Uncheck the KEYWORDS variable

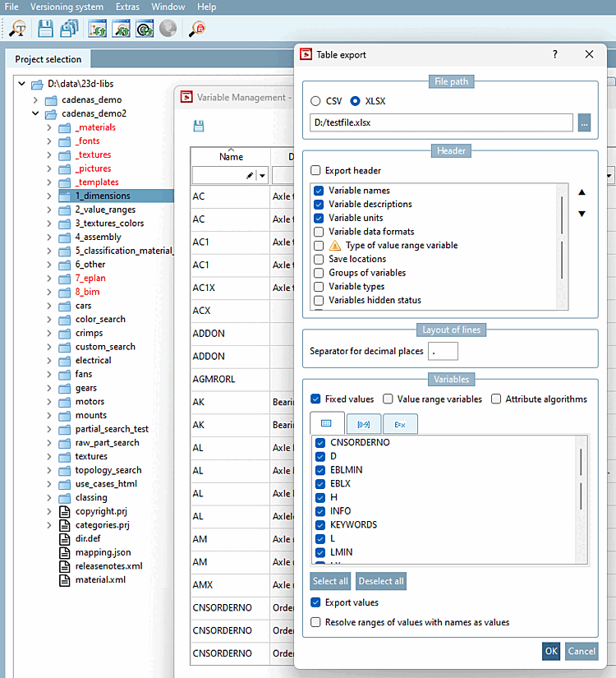click(x=320, y=525)
